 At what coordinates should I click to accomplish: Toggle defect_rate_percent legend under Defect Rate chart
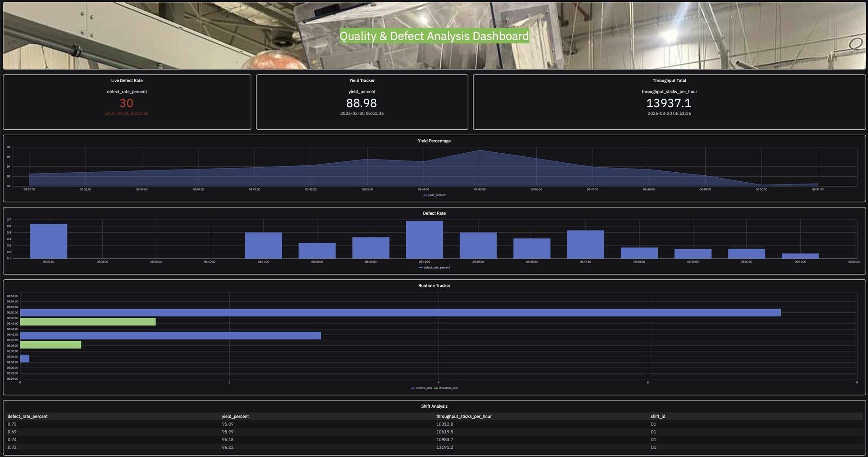click(x=434, y=268)
